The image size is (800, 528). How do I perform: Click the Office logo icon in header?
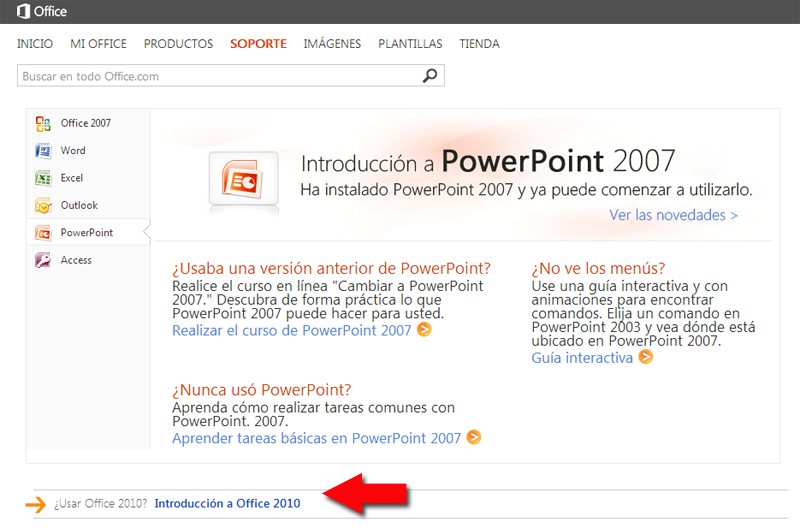(x=23, y=11)
